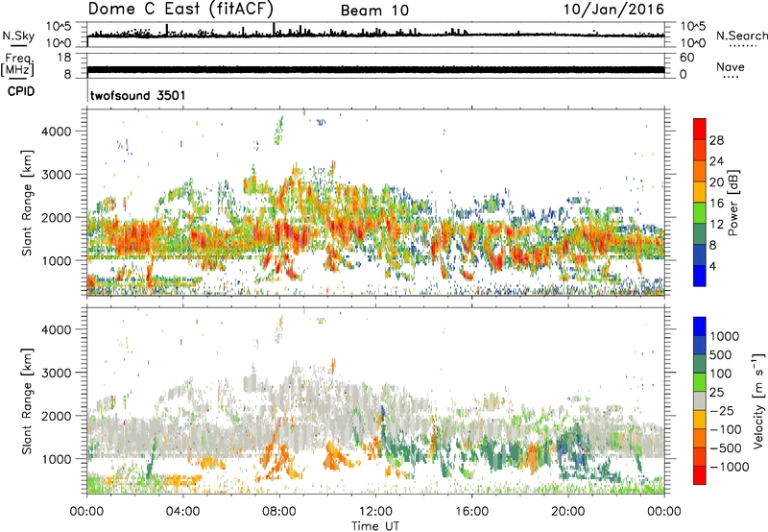768x532 pixels.
Task: Click the "100" tick on Velocity colorbar
Action: pos(723,374)
